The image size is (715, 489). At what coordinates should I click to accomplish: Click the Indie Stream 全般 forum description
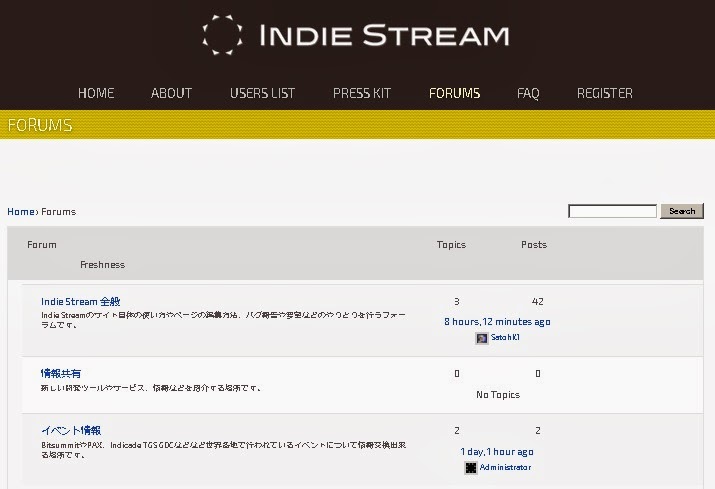click(223, 320)
